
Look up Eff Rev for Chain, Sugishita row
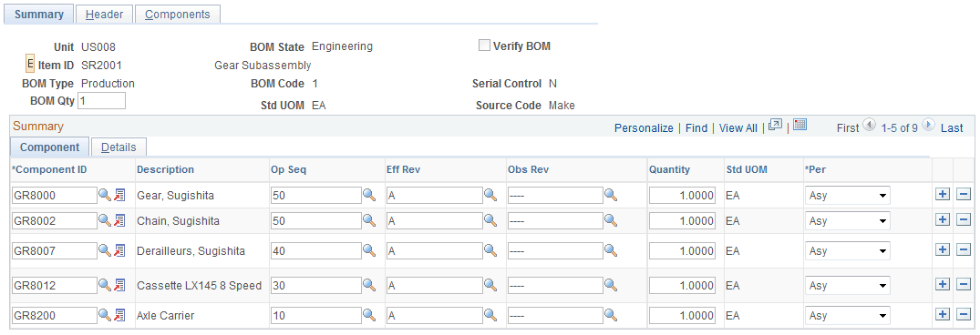click(490, 220)
